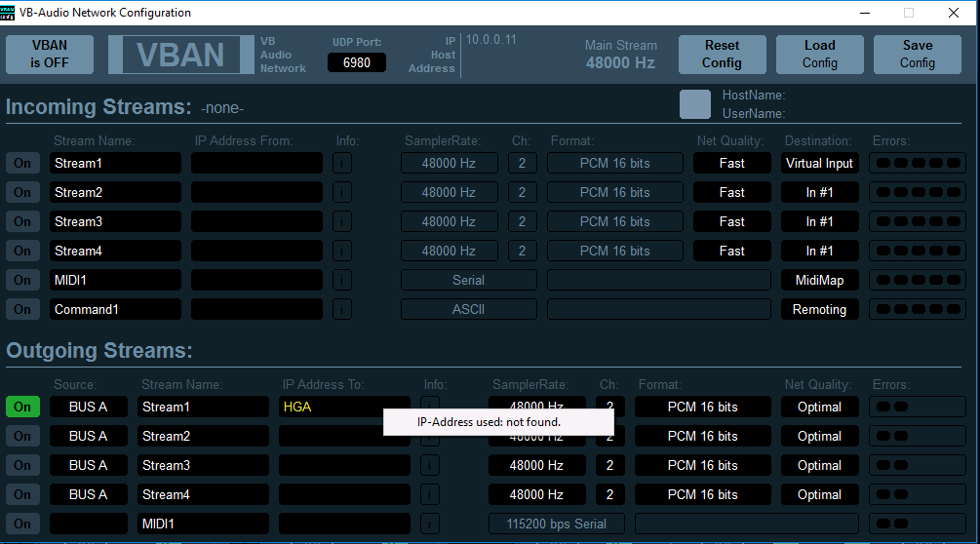Click the ASCII label of incoming Command1

click(468, 309)
